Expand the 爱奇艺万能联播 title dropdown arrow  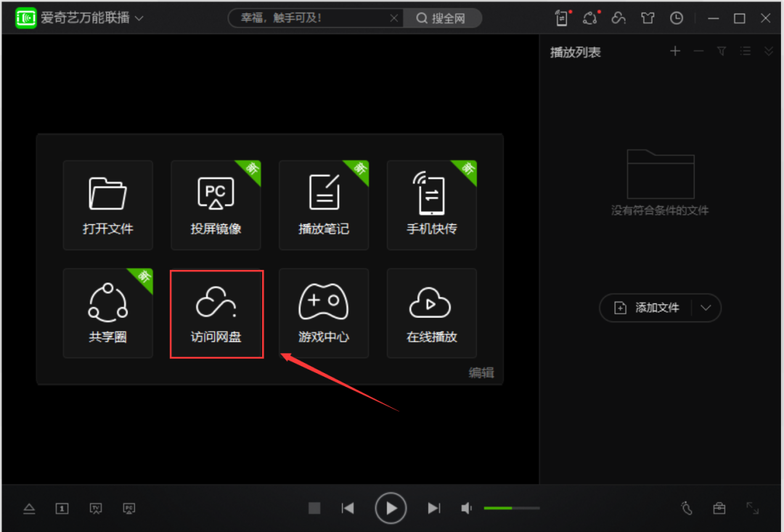[x=139, y=18]
